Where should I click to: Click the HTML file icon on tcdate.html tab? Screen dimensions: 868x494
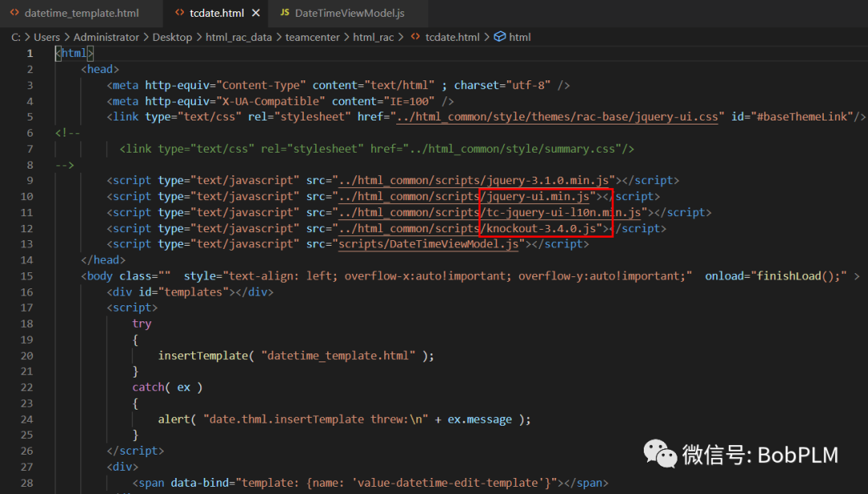179,13
